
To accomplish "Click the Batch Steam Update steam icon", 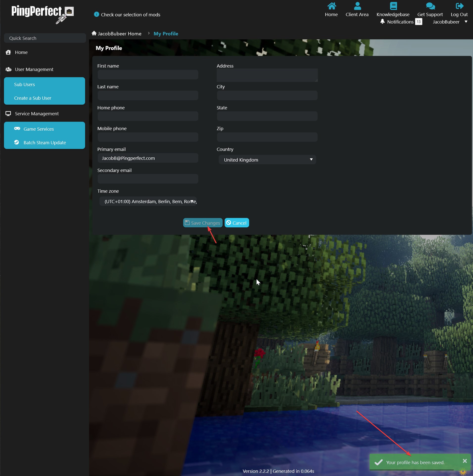I will [x=17, y=142].
